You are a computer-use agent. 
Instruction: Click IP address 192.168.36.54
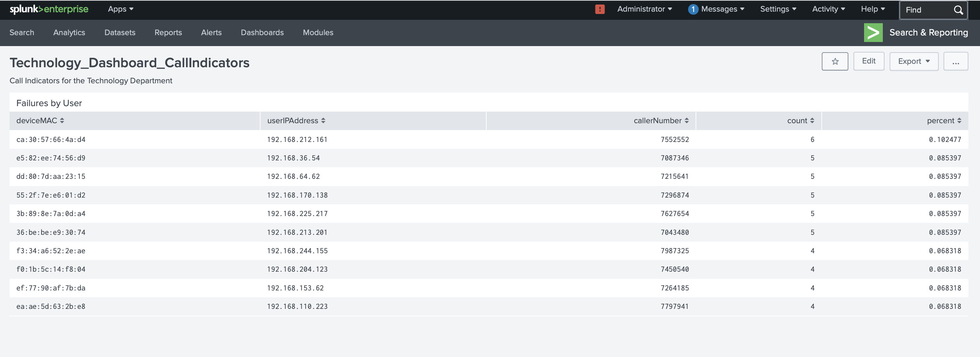(x=293, y=158)
